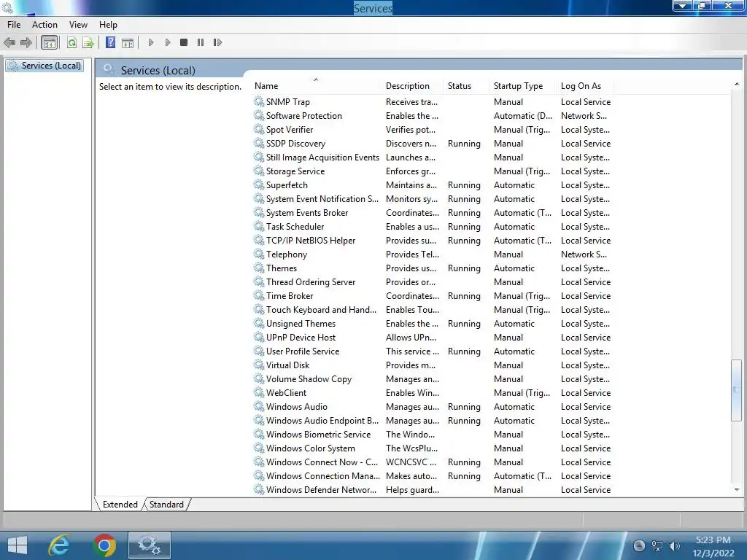Click the Services gear taskbar button

click(x=149, y=545)
